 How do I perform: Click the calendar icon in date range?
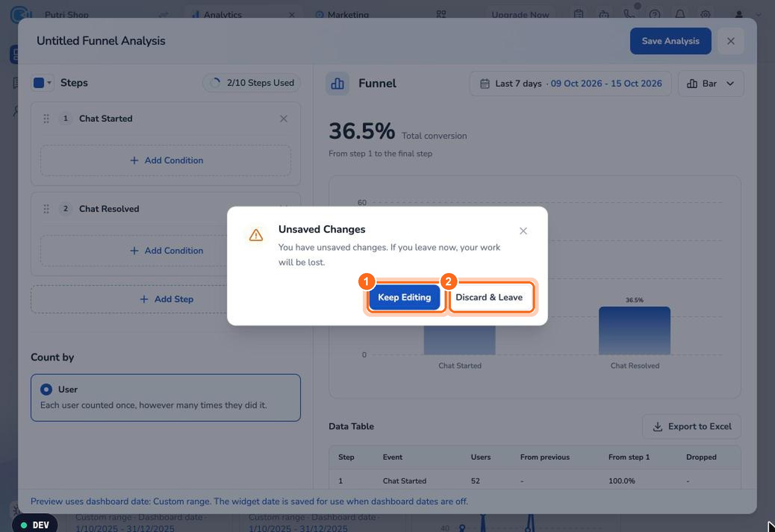pos(485,84)
